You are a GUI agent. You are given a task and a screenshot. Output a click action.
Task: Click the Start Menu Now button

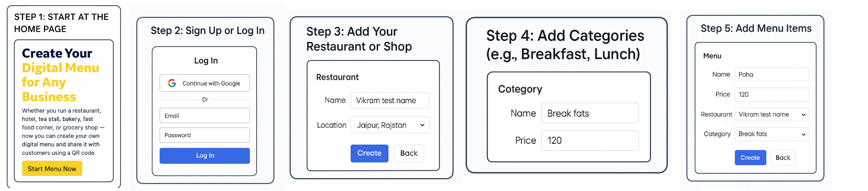[x=52, y=168]
